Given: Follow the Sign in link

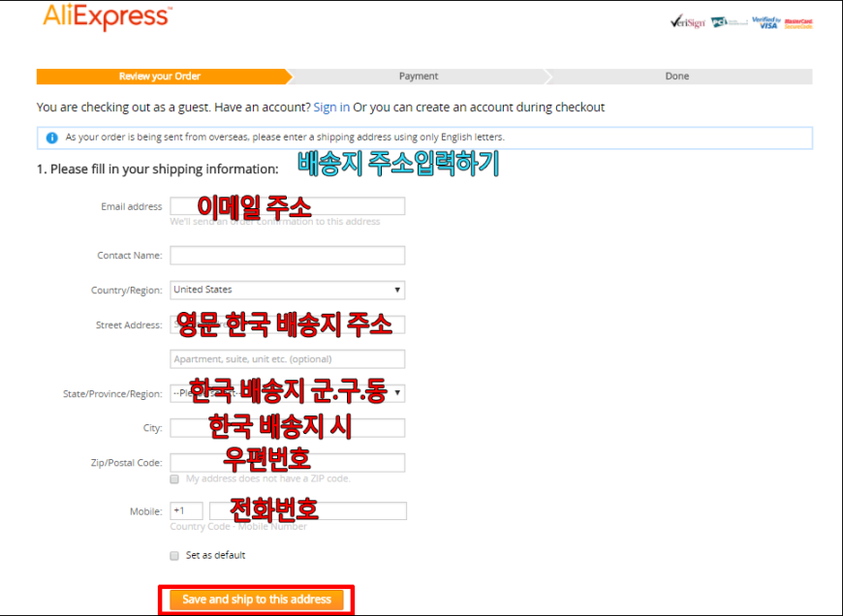Looking at the screenshot, I should tap(331, 107).
